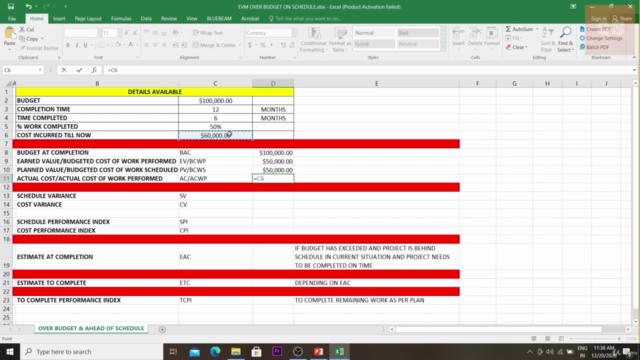This screenshot has width=640, height=360.
Task: Switch to the Data tab
Action: [146, 19]
